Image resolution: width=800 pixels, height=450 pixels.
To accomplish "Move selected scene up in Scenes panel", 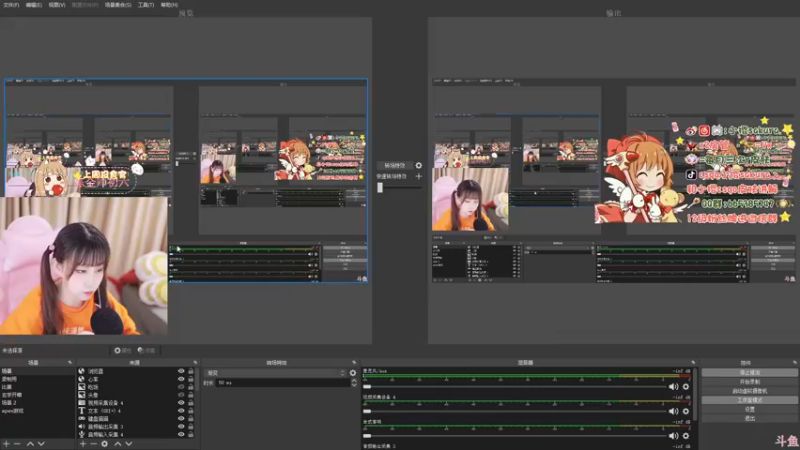I will pos(30,444).
